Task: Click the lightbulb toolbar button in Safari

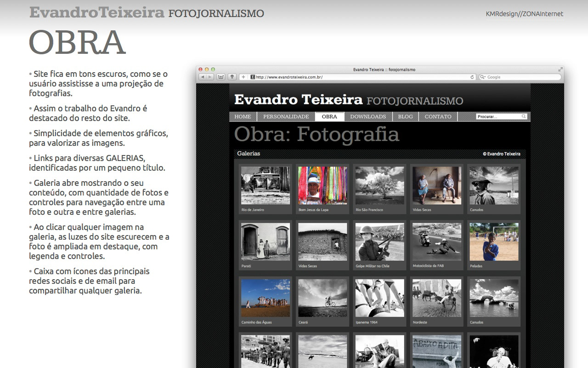Action: [x=232, y=77]
